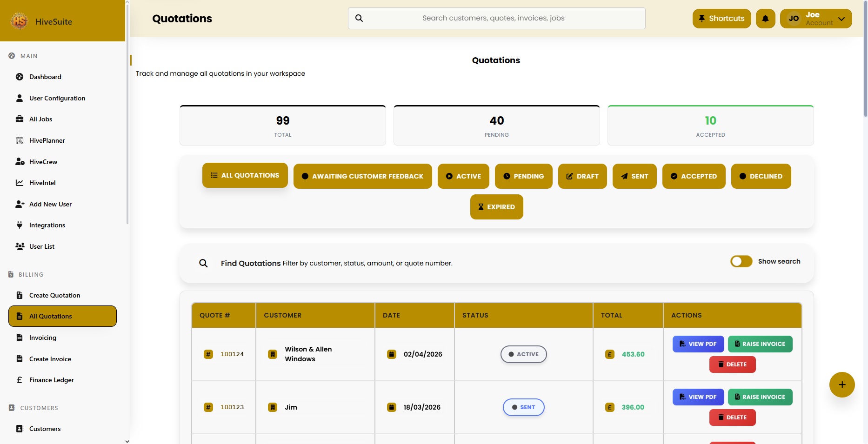Open the notifications bell icon
The height and width of the screenshot is (444, 868).
(x=765, y=18)
